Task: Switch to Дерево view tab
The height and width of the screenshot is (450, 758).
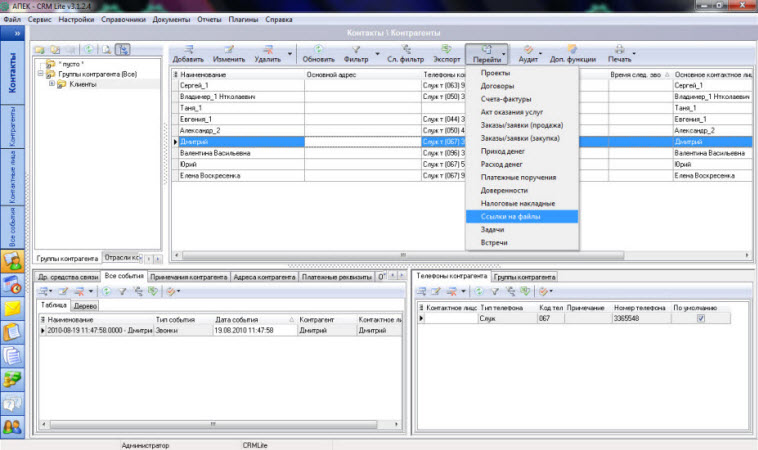Action: [x=85, y=306]
